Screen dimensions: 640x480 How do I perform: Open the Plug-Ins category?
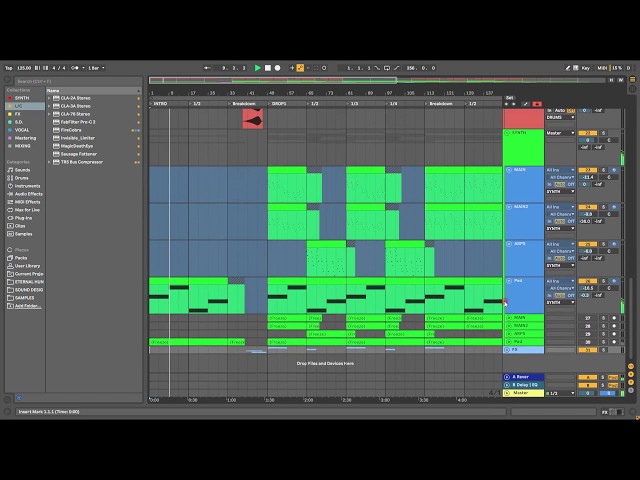click(23, 218)
